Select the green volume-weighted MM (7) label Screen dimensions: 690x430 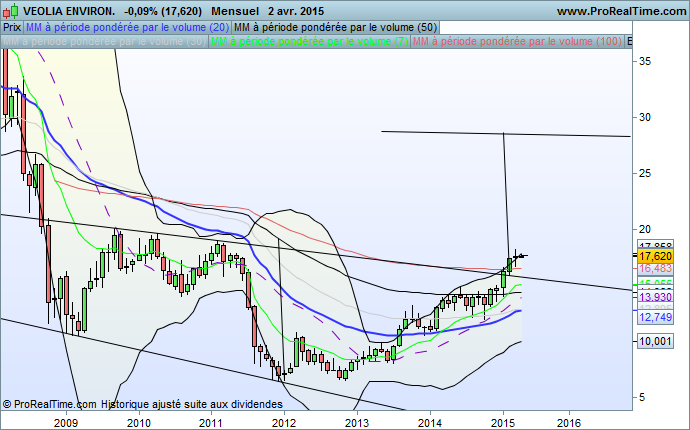pyautogui.click(x=309, y=41)
